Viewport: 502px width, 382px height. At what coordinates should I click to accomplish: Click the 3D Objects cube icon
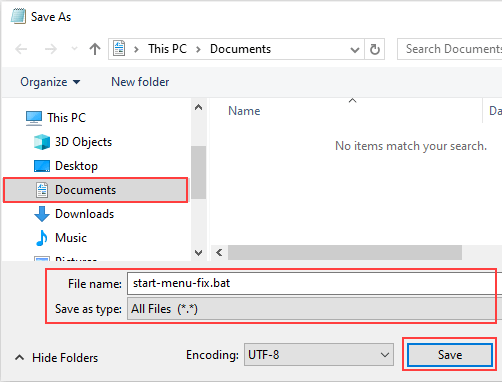pos(42,142)
